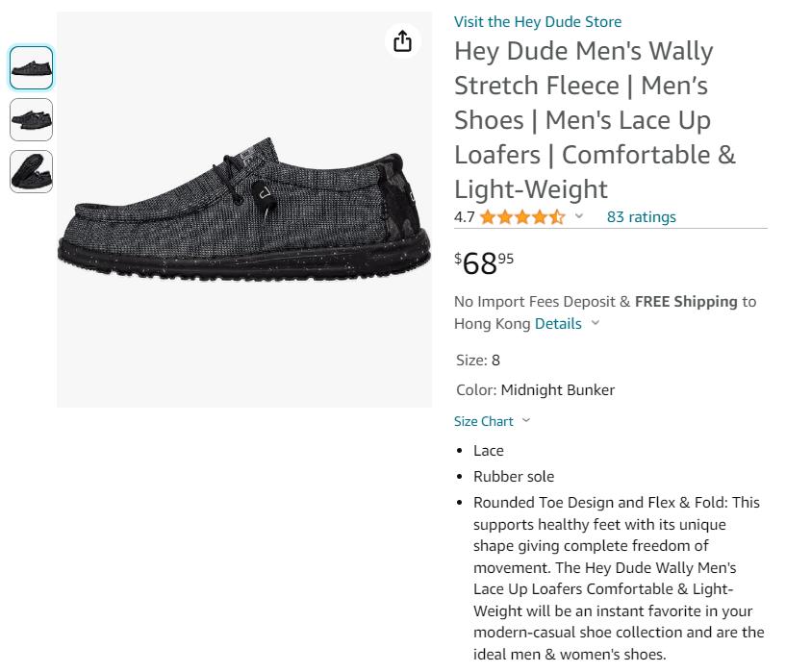Expand the chevron beside shipping Details

tap(595, 323)
